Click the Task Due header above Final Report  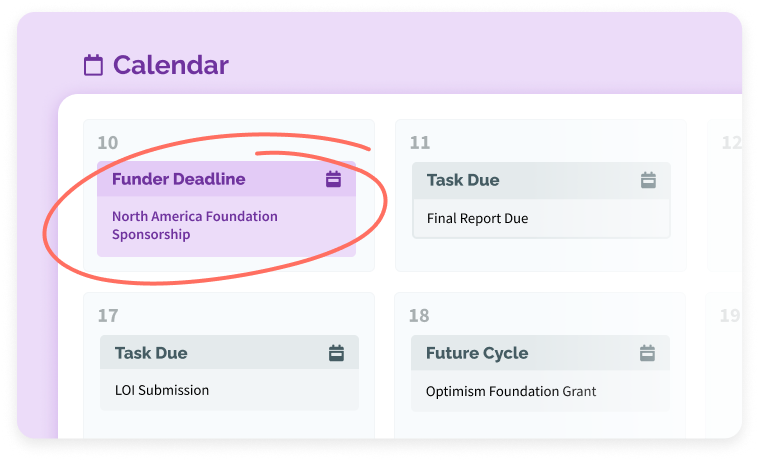tap(463, 180)
